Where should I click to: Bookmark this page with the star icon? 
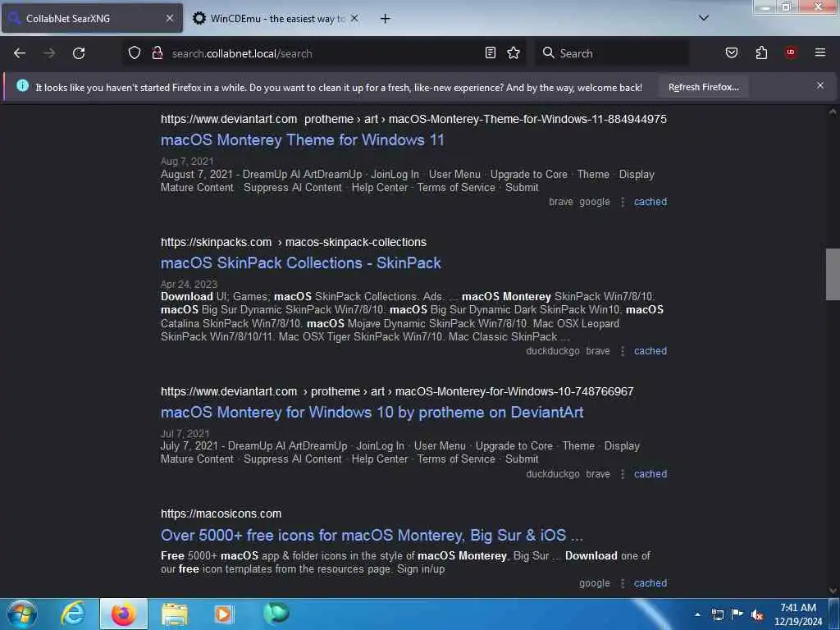pos(514,52)
